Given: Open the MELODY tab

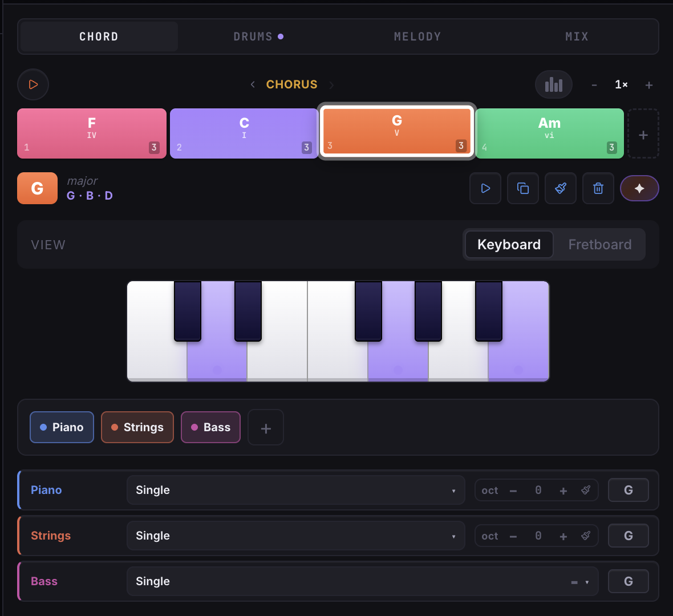Looking at the screenshot, I should [x=417, y=37].
